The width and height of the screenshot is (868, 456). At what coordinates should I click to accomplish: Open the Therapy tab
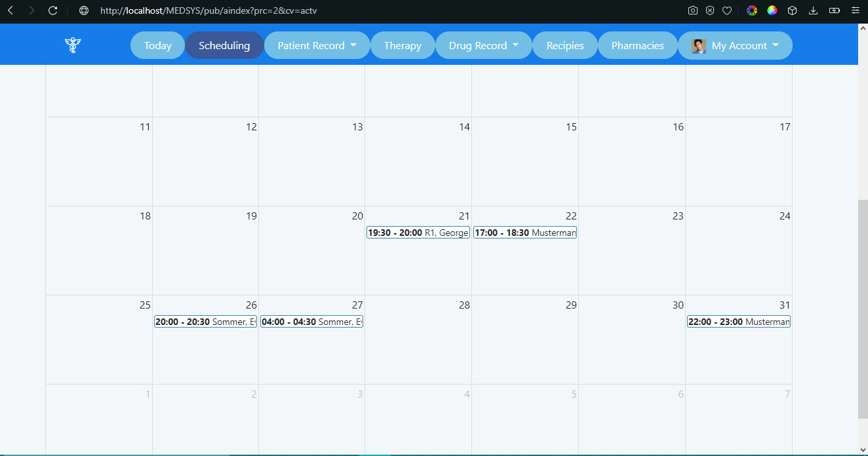403,45
